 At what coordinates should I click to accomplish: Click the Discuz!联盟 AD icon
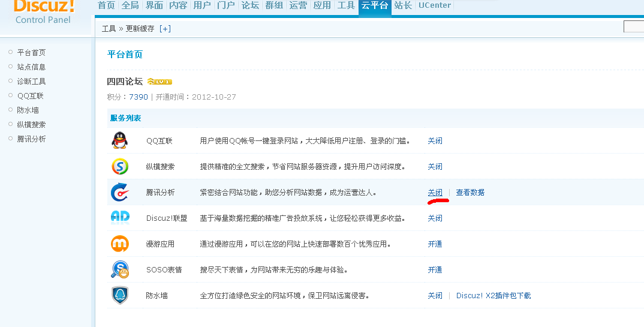pyautogui.click(x=120, y=217)
